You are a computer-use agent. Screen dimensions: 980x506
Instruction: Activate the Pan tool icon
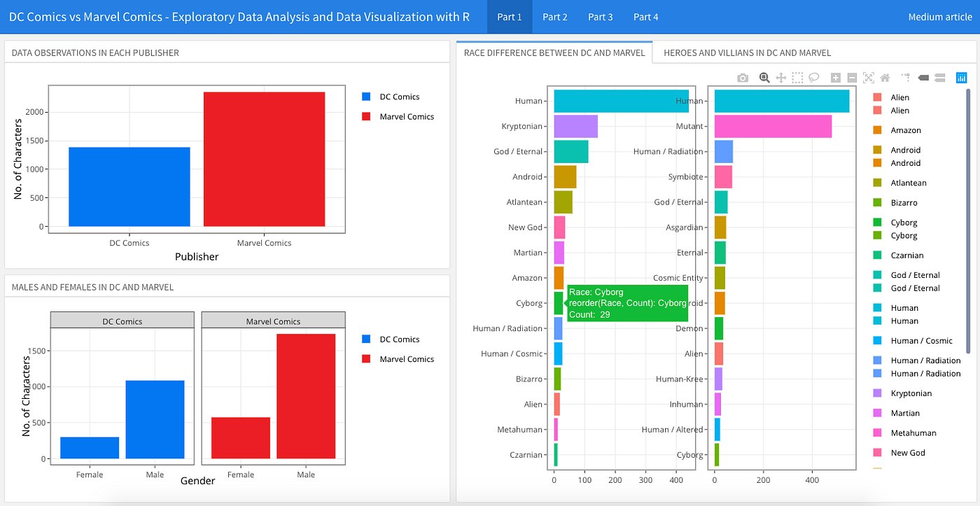click(781, 78)
